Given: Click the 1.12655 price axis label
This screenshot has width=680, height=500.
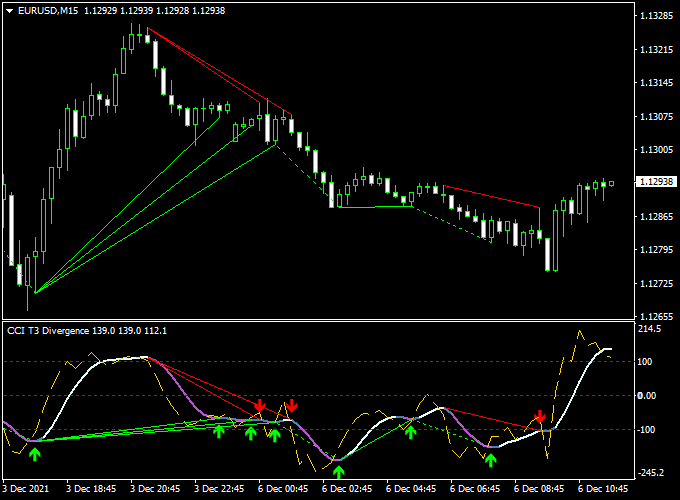Looking at the screenshot, I should point(656,317).
